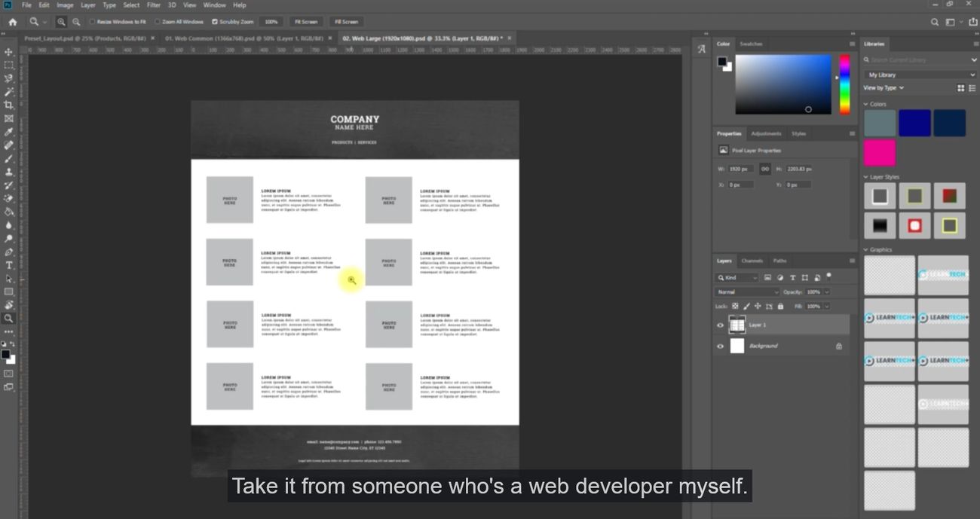Switch to the Channels tab
Image resolution: width=980 pixels, height=519 pixels.
[752, 261]
